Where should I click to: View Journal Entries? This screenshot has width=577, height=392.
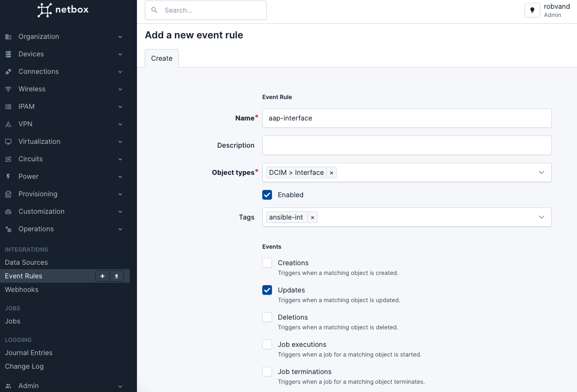(x=29, y=353)
